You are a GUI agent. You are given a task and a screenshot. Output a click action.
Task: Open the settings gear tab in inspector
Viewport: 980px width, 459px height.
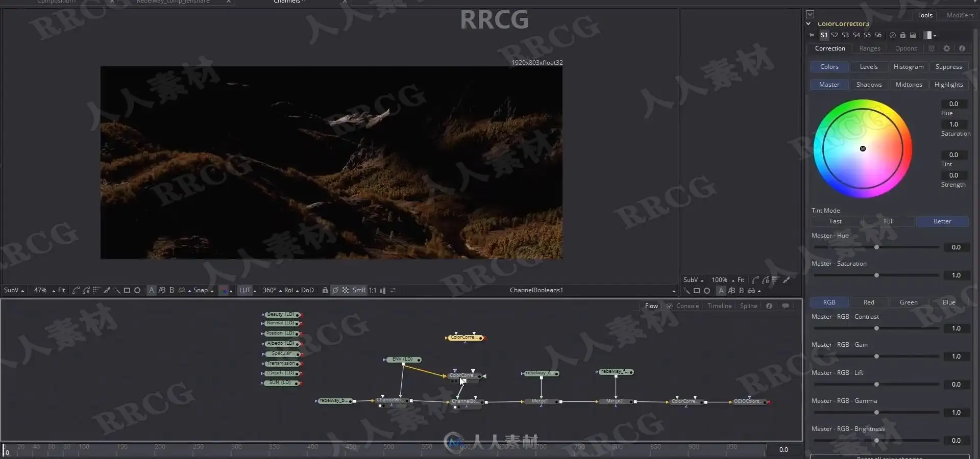(947, 48)
